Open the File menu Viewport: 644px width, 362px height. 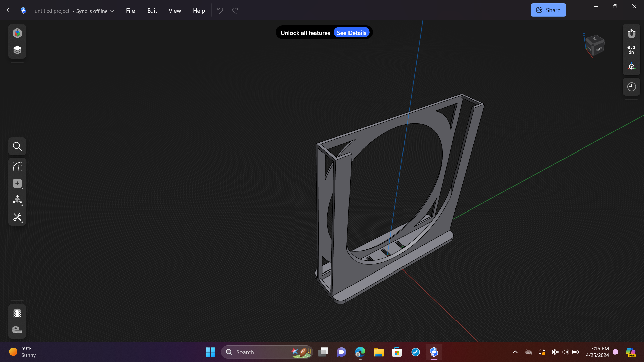tap(130, 10)
